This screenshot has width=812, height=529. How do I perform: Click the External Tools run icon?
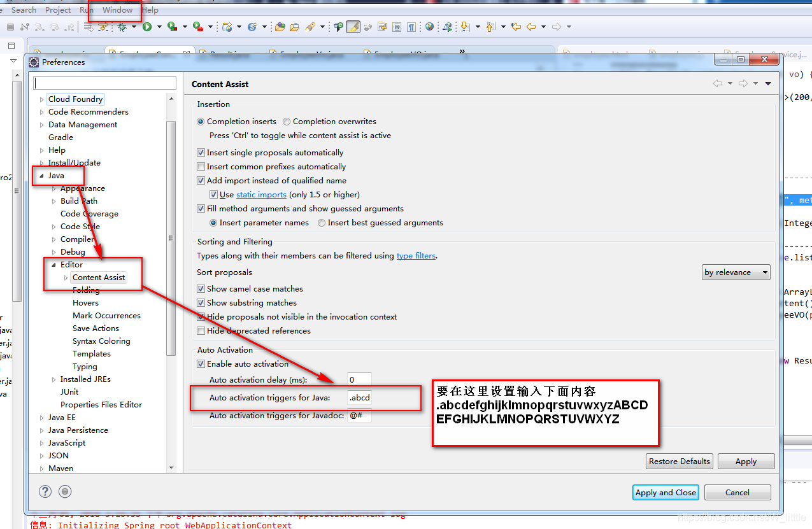click(x=197, y=27)
